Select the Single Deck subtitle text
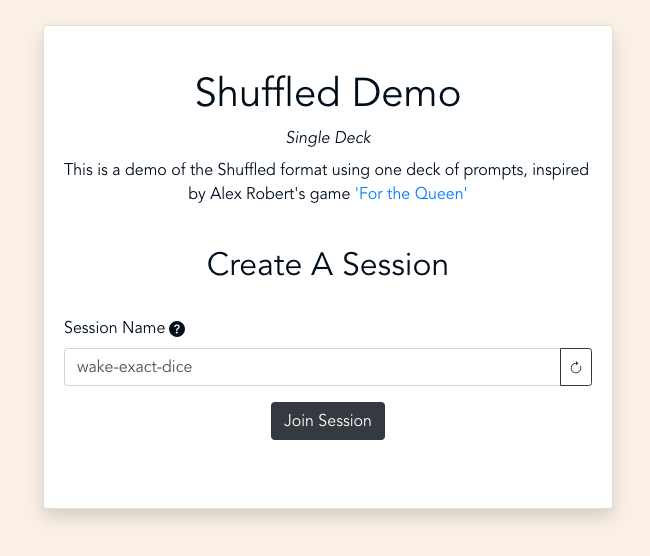650x556 pixels. [x=328, y=138]
